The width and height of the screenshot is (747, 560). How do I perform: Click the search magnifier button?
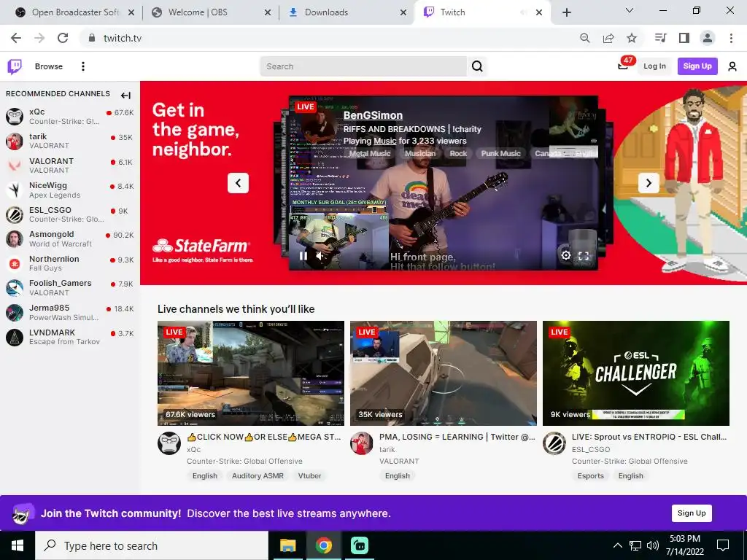477,66
